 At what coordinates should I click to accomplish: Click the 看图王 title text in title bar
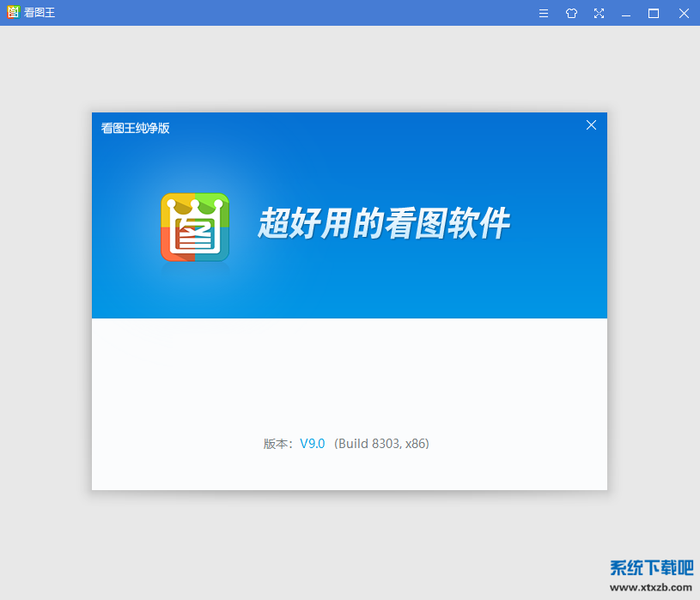click(40, 13)
